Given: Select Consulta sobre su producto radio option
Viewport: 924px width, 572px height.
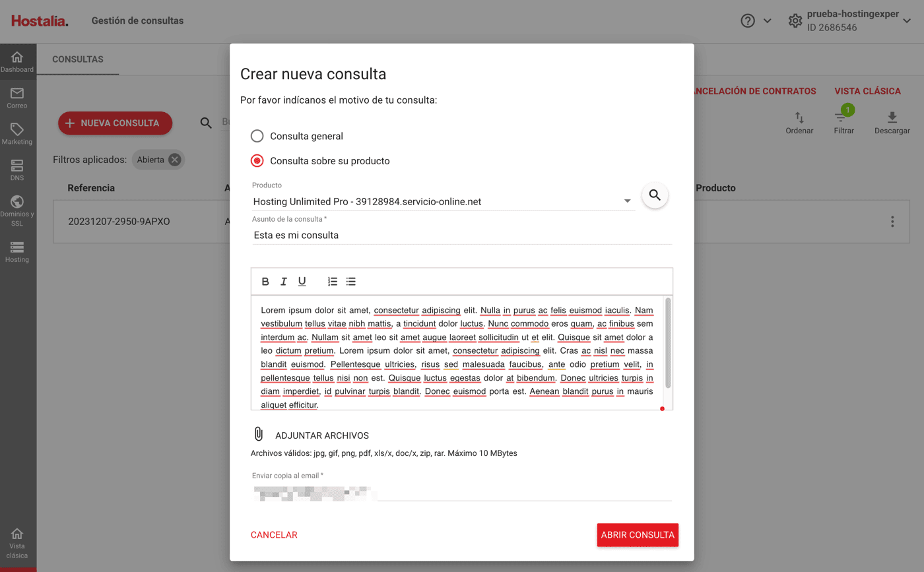Looking at the screenshot, I should [x=257, y=161].
